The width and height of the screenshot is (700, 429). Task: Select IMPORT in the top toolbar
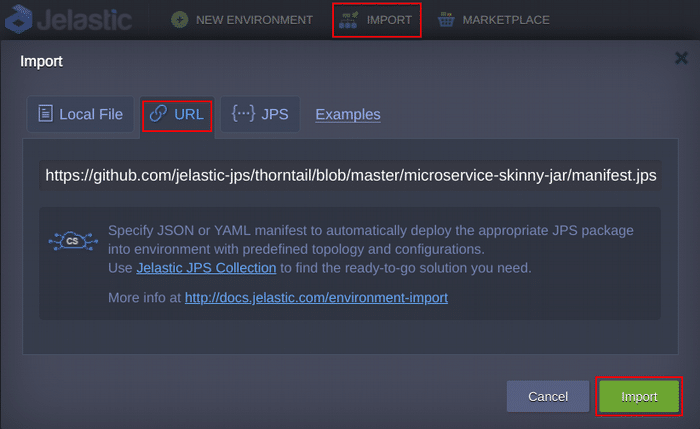377,20
